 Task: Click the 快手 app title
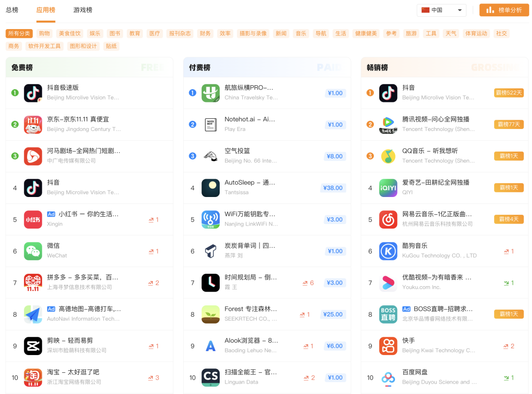408,340
